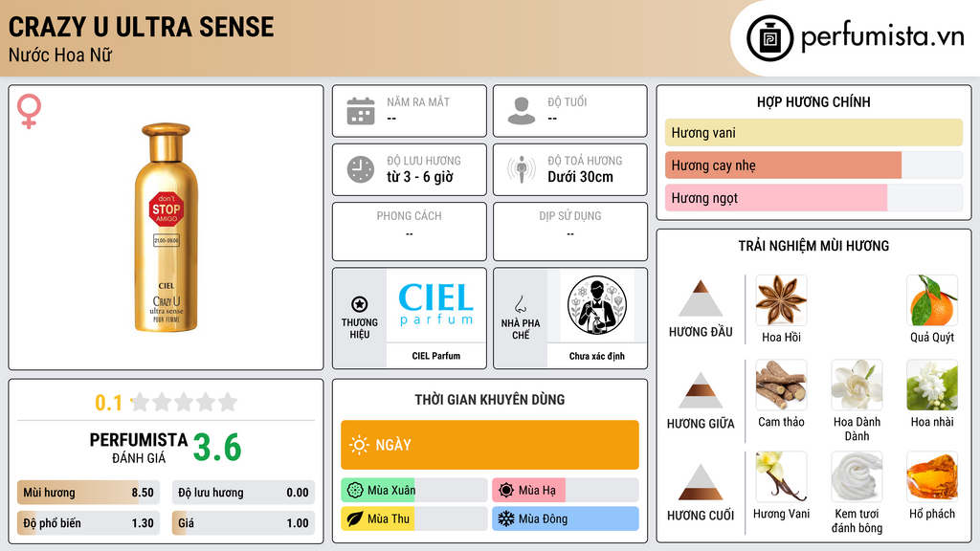Click the Mùi hương 8.50 score bar
980x551 pixels.
tap(88, 493)
